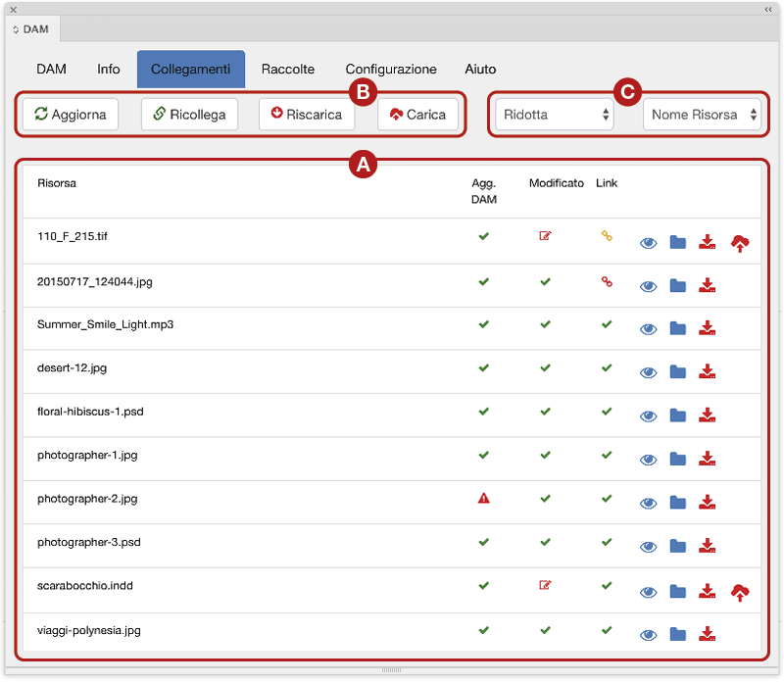This screenshot has width=784, height=683.
Task: Open the Nome Risorsa sort dropdown
Action: [x=703, y=115]
